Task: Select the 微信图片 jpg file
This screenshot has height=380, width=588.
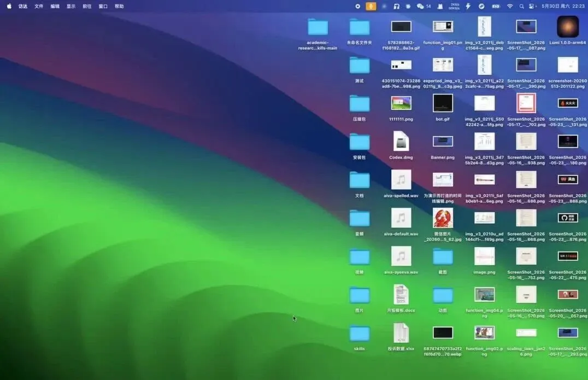Action: click(x=443, y=218)
